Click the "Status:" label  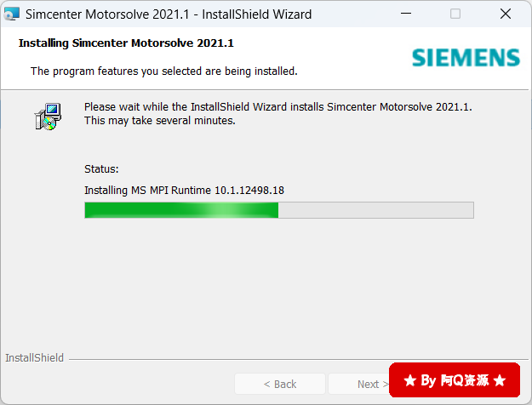[101, 169]
